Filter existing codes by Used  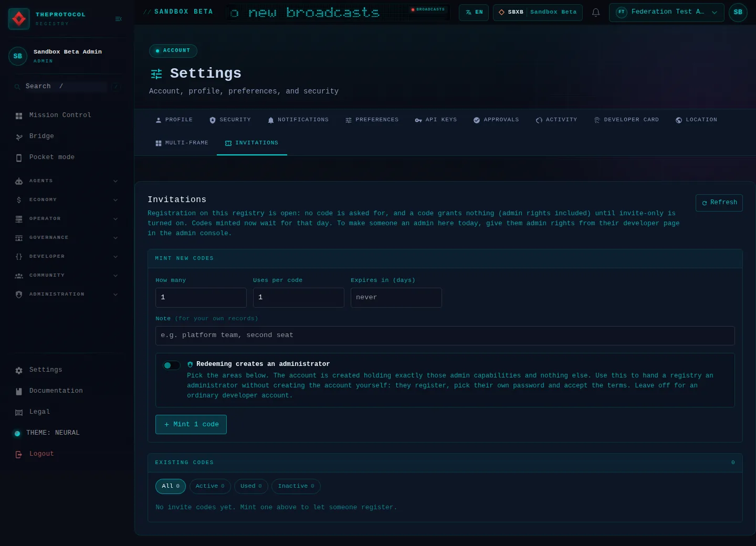(x=251, y=486)
